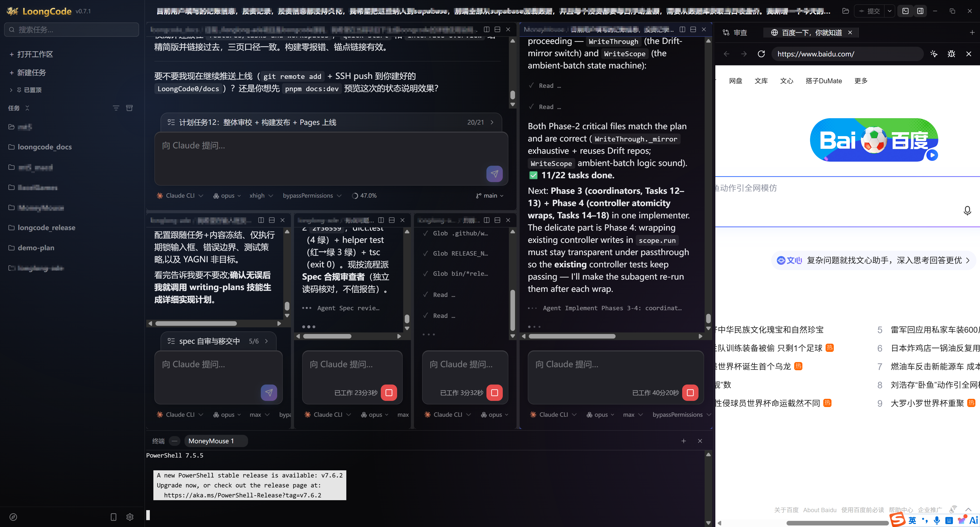Expand the spec 自审与移交中 5/6 chevron
This screenshot has width=980, height=527.
pyautogui.click(x=266, y=341)
